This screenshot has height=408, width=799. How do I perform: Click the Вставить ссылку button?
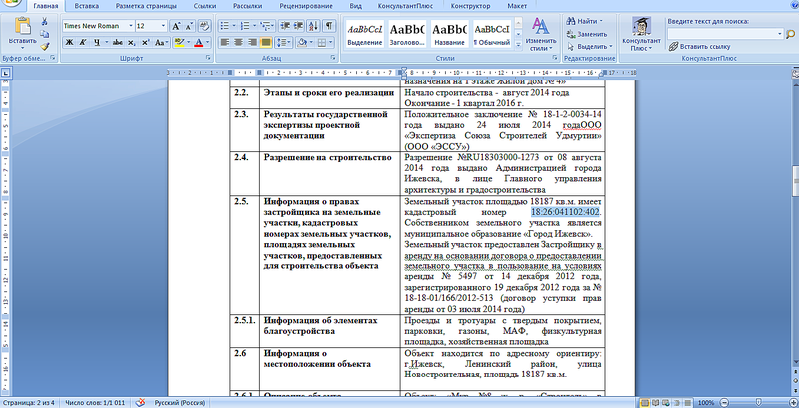[699, 46]
